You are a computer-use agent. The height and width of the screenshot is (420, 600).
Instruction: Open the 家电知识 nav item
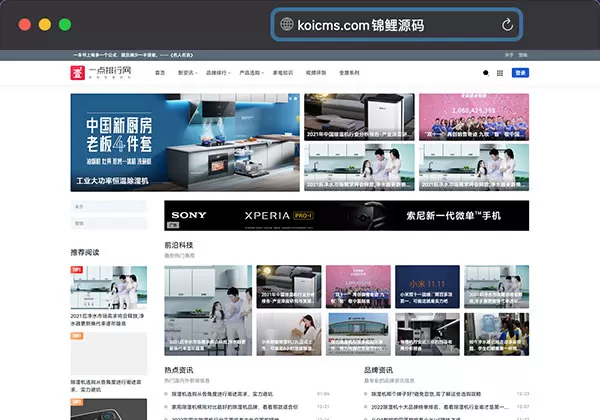pyautogui.click(x=283, y=73)
